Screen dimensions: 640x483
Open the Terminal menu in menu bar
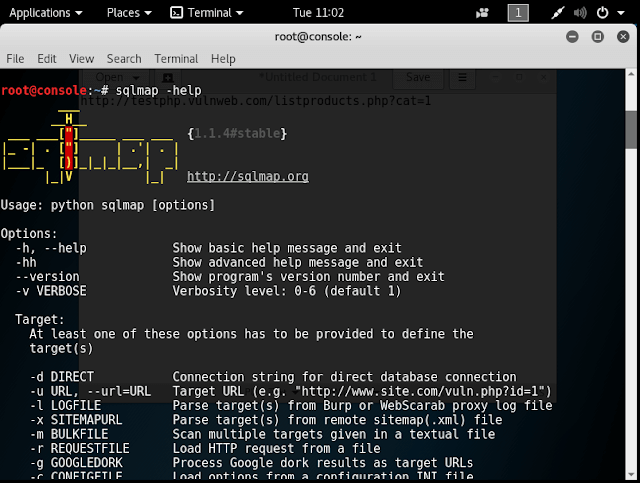point(176,59)
